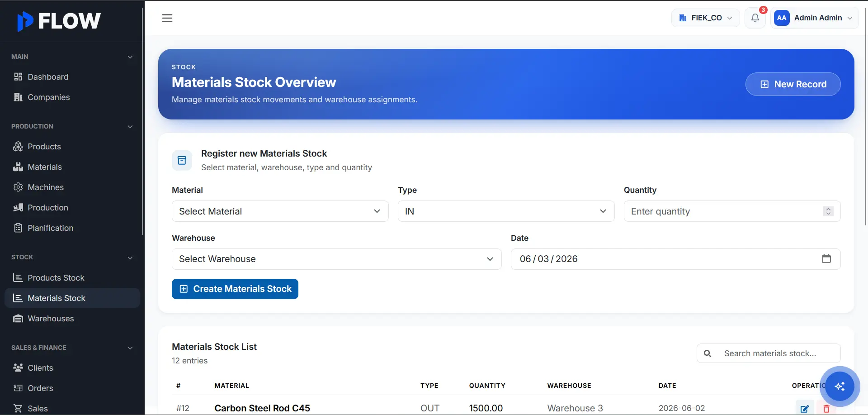The width and height of the screenshot is (868, 415).
Task: Click the FLOW logo
Action: pyautogui.click(x=59, y=21)
